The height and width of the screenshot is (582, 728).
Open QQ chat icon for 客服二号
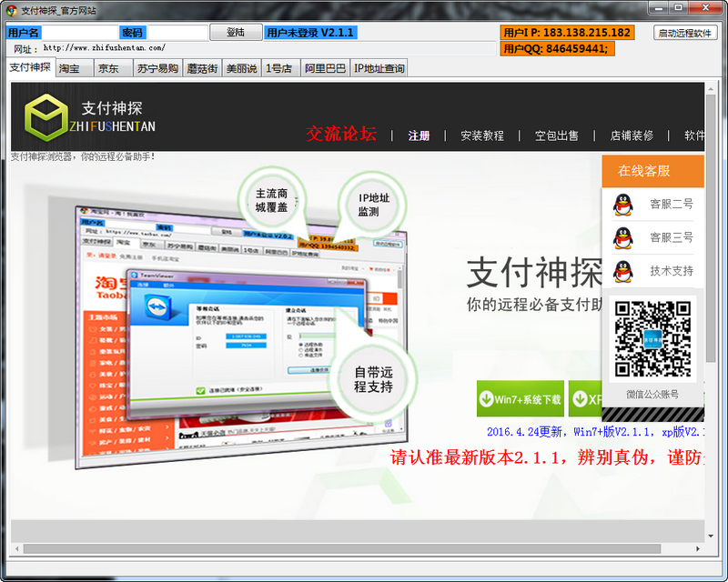[624, 204]
